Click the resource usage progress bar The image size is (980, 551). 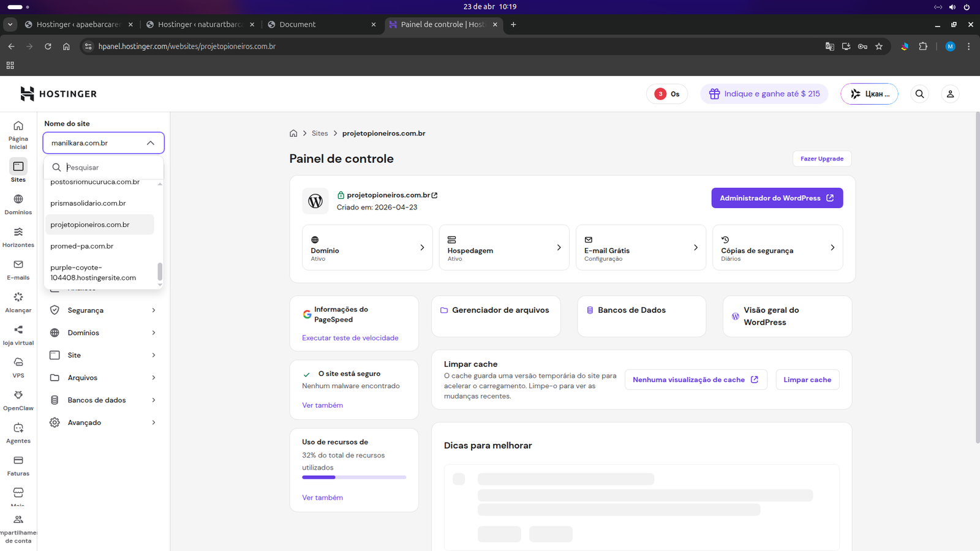click(x=354, y=477)
